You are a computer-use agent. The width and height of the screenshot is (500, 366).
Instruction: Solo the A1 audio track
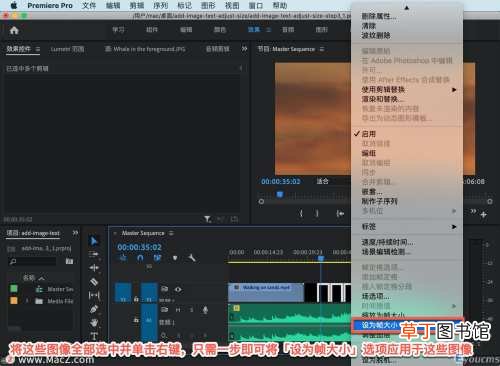pyautogui.click(x=191, y=310)
